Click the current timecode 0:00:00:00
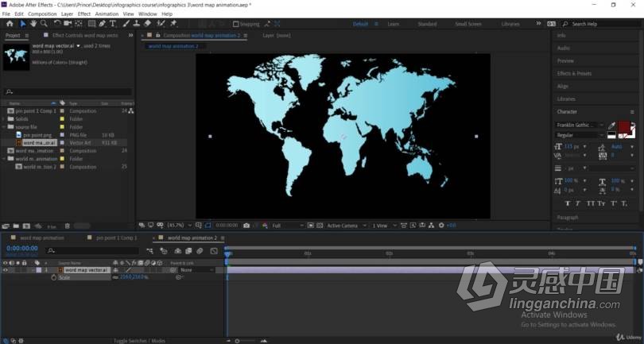The image size is (644, 344). (22, 249)
